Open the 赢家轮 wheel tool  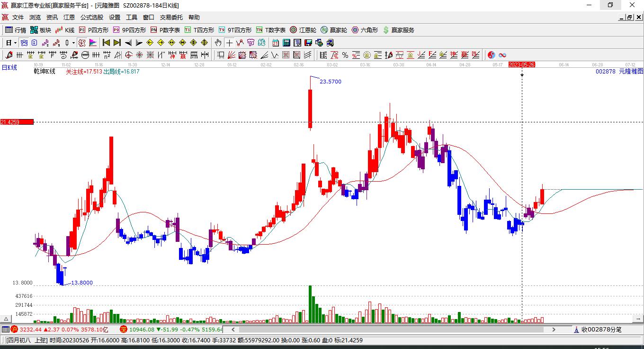(334, 30)
